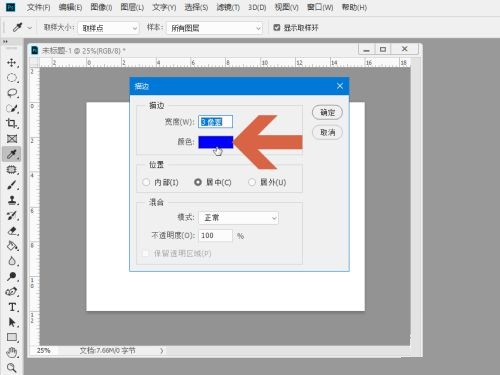Select the Eraser tool
Image resolution: width=500 pixels, height=375 pixels.
click(x=12, y=231)
